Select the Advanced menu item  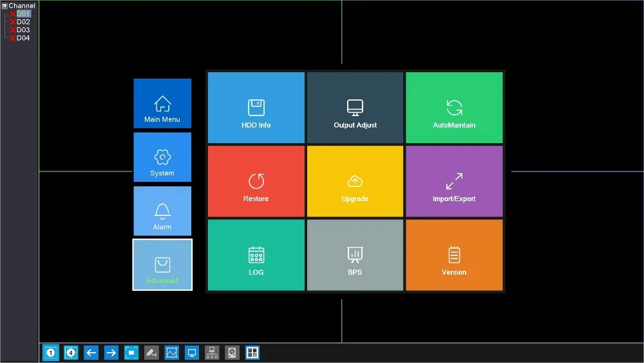coord(162,265)
